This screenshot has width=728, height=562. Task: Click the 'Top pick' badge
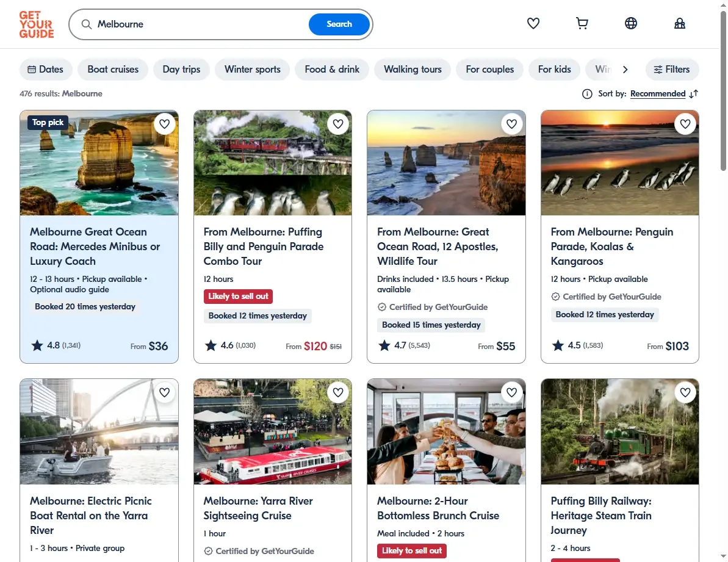[48, 123]
